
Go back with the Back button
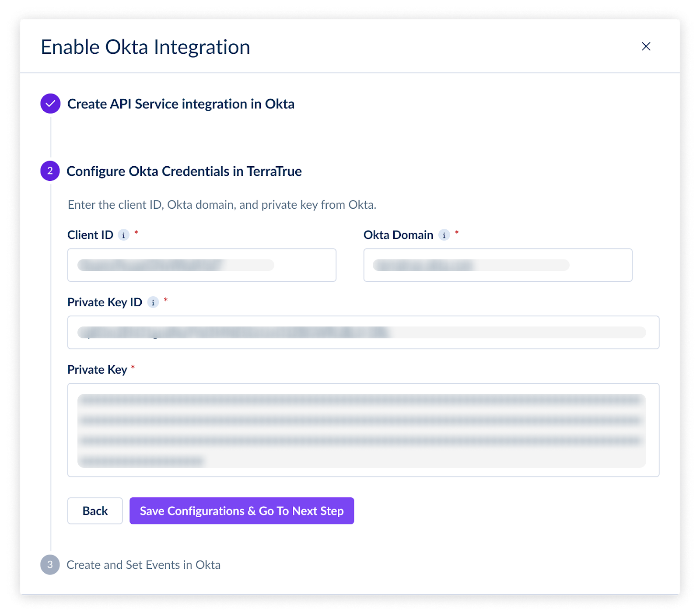95,511
